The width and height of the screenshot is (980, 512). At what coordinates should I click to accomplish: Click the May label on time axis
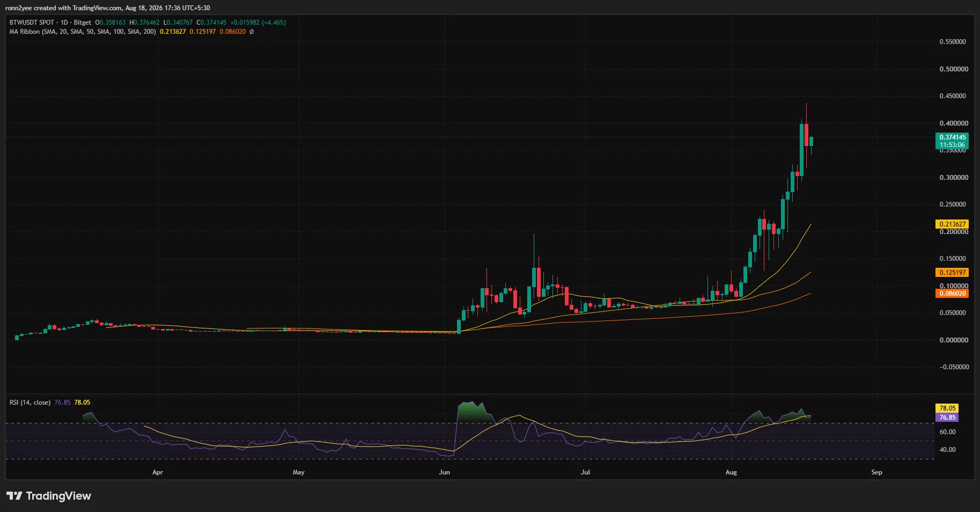pyautogui.click(x=299, y=472)
